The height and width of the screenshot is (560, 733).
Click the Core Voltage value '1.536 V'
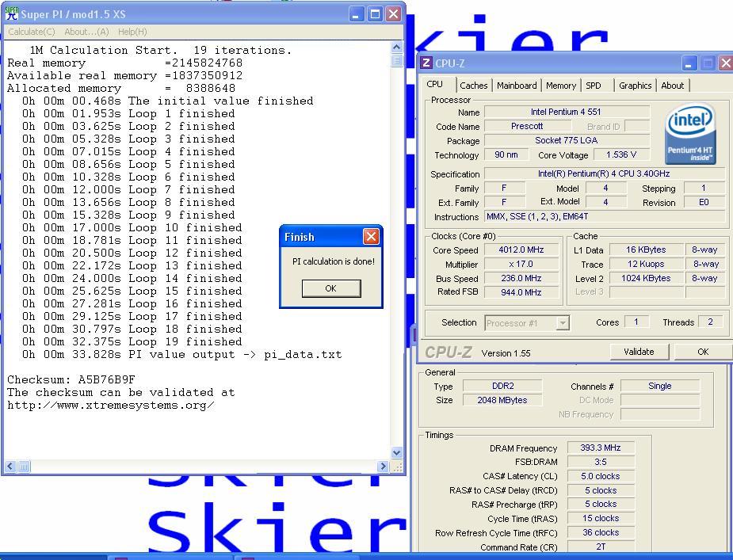pos(620,154)
